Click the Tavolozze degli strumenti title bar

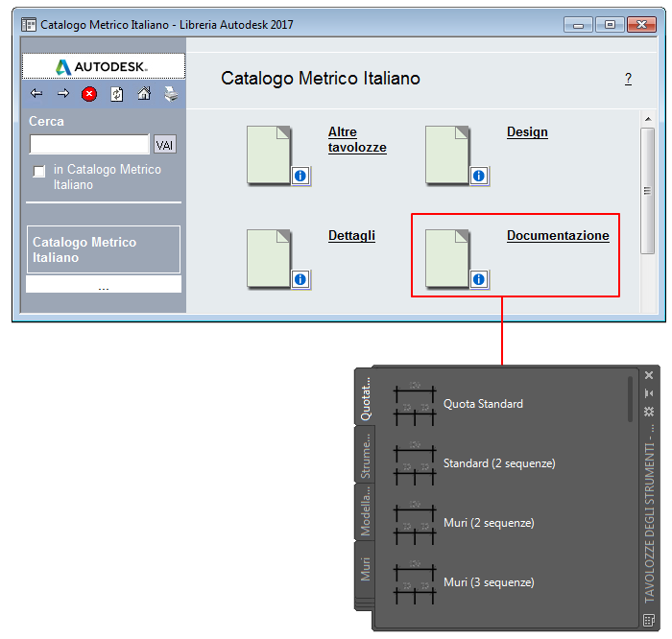pos(649,514)
